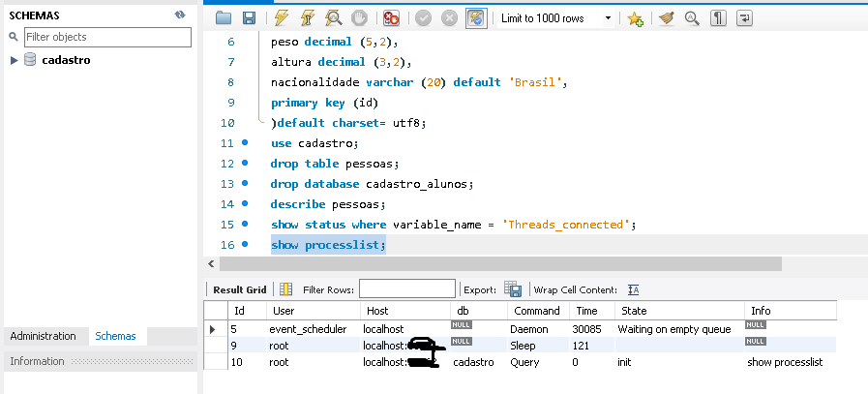The width and height of the screenshot is (868, 394).
Task: Run Explain on the statement (lightning with magnifier)
Action: [333, 18]
